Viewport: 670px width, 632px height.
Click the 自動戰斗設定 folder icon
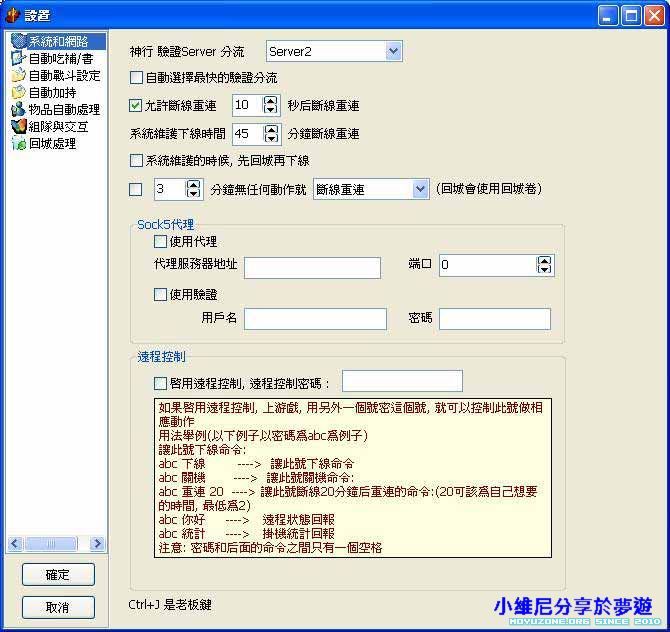[18, 75]
